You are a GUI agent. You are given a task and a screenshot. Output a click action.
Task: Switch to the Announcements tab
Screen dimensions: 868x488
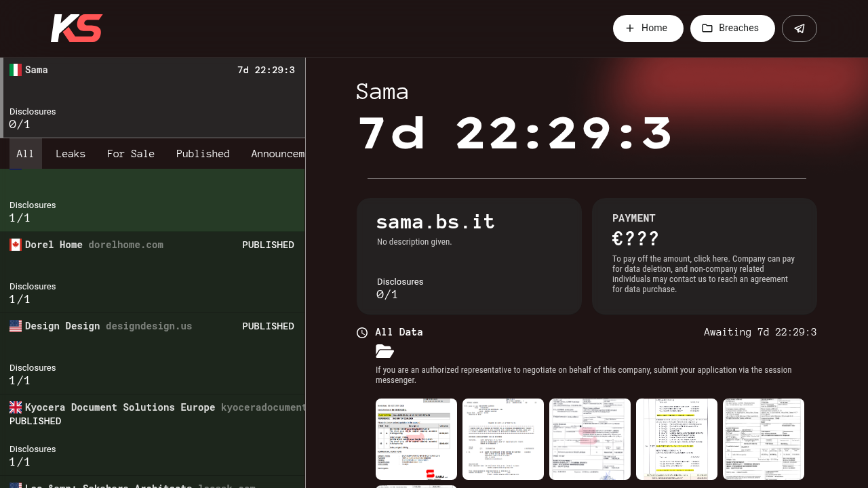click(278, 154)
